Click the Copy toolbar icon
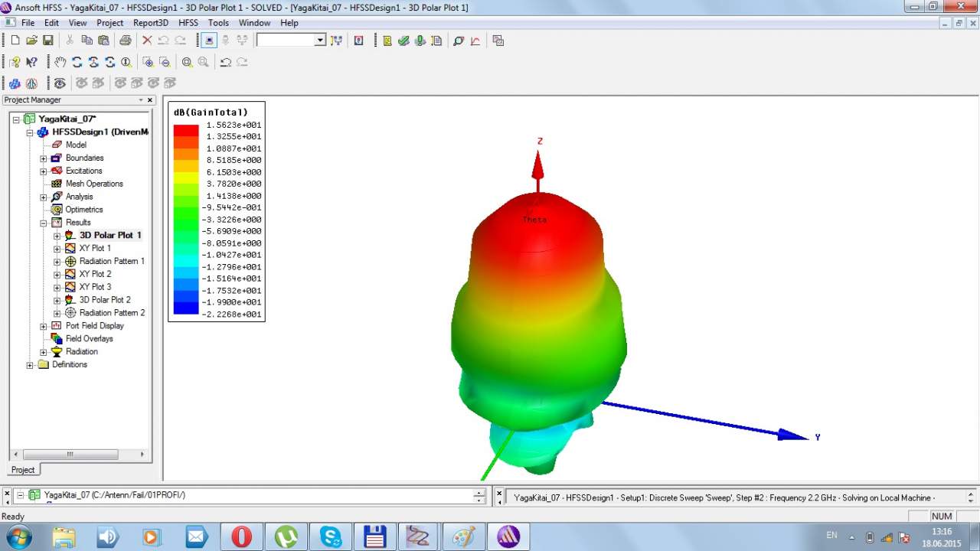The image size is (980, 551). click(x=86, y=40)
